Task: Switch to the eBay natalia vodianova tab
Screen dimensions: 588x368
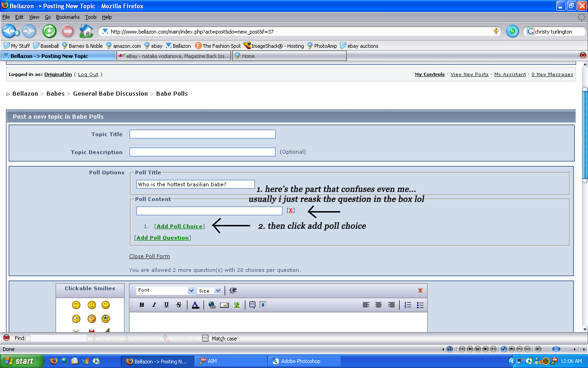Action: 173,56
